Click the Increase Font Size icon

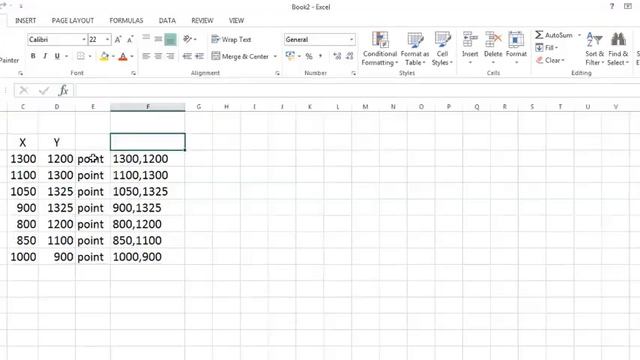pos(118,40)
